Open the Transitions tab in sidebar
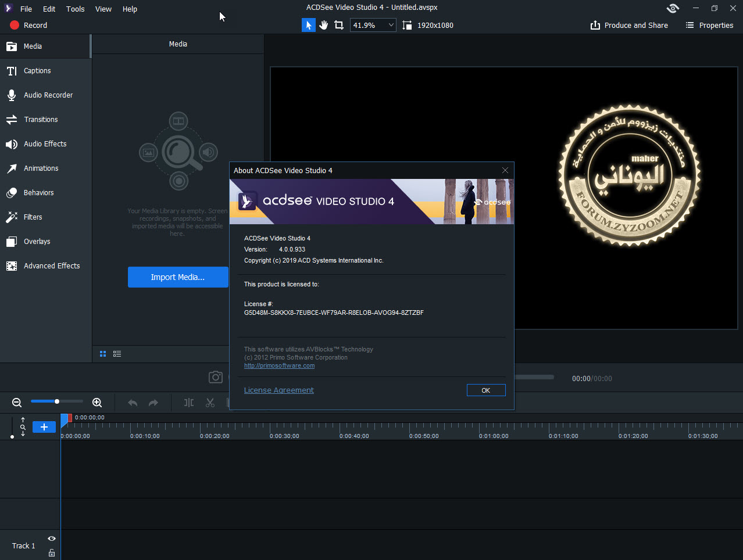 point(41,119)
